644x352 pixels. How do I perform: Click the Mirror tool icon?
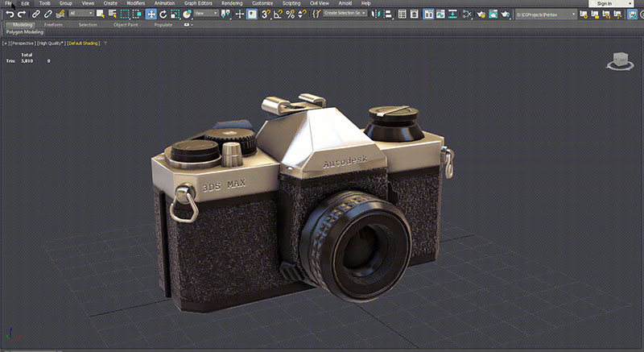pyautogui.click(x=375, y=14)
